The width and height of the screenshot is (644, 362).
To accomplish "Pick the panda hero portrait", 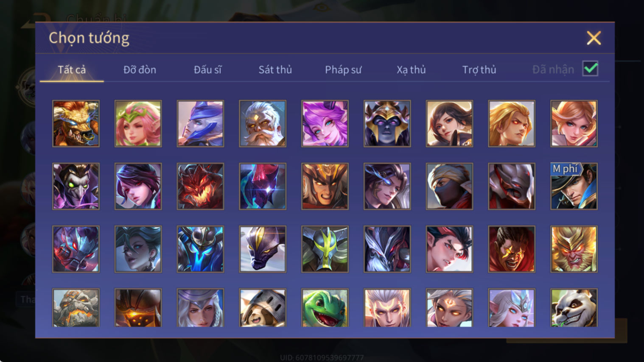I will click(574, 308).
